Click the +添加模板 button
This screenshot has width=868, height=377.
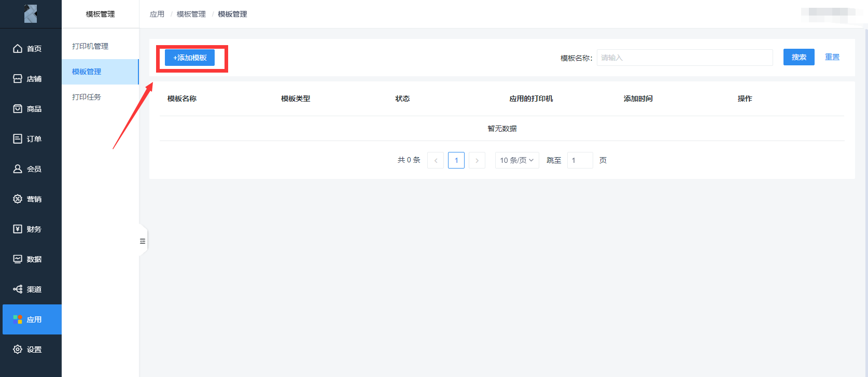pyautogui.click(x=190, y=58)
